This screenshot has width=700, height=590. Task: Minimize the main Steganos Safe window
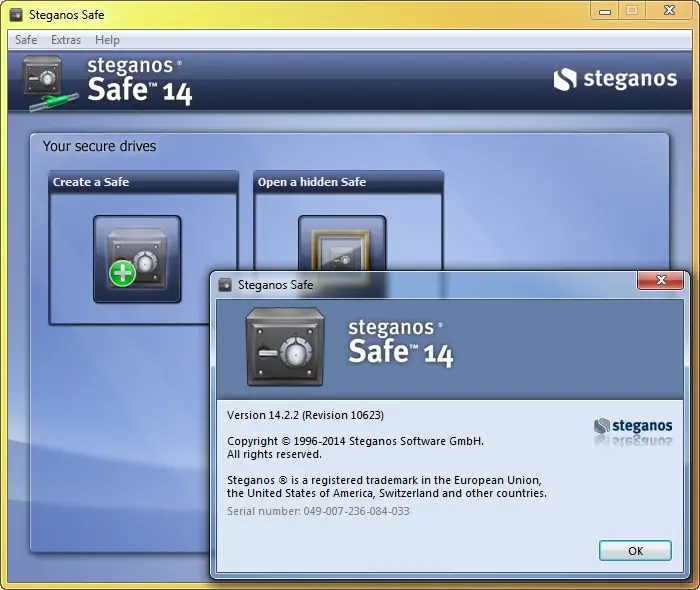(x=605, y=12)
